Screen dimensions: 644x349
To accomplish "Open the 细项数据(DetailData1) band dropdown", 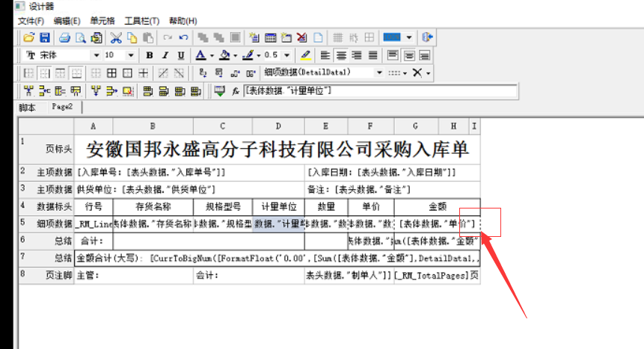I will point(379,72).
